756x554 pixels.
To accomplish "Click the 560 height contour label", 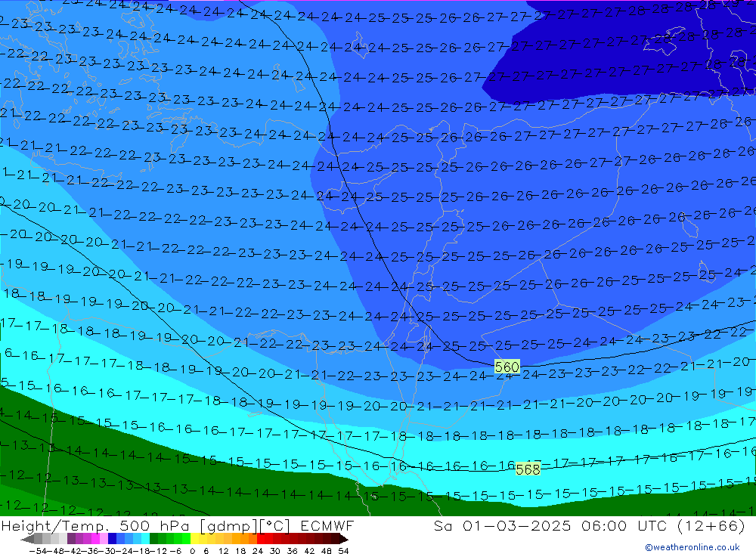I will pyautogui.click(x=507, y=367).
